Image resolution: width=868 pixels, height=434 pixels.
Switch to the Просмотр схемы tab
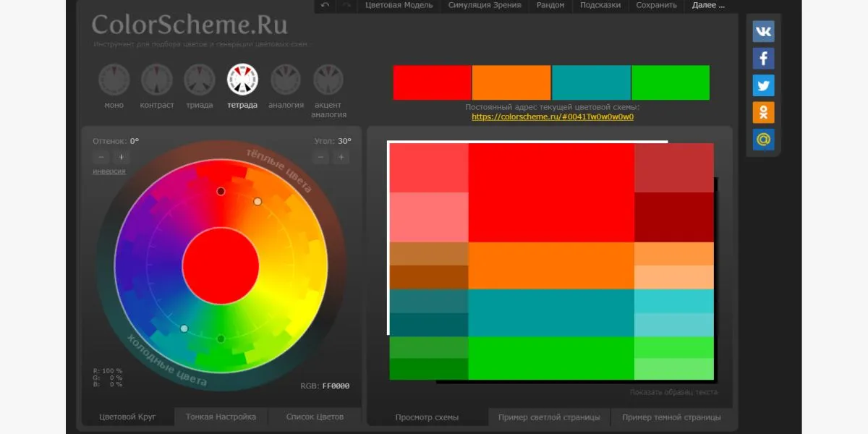click(427, 417)
